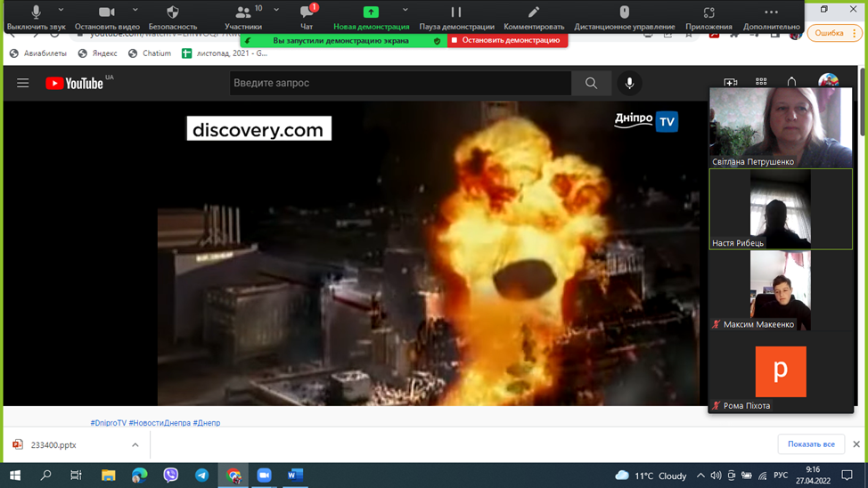
Task: Open Windows taskbar search
Action: (46, 476)
